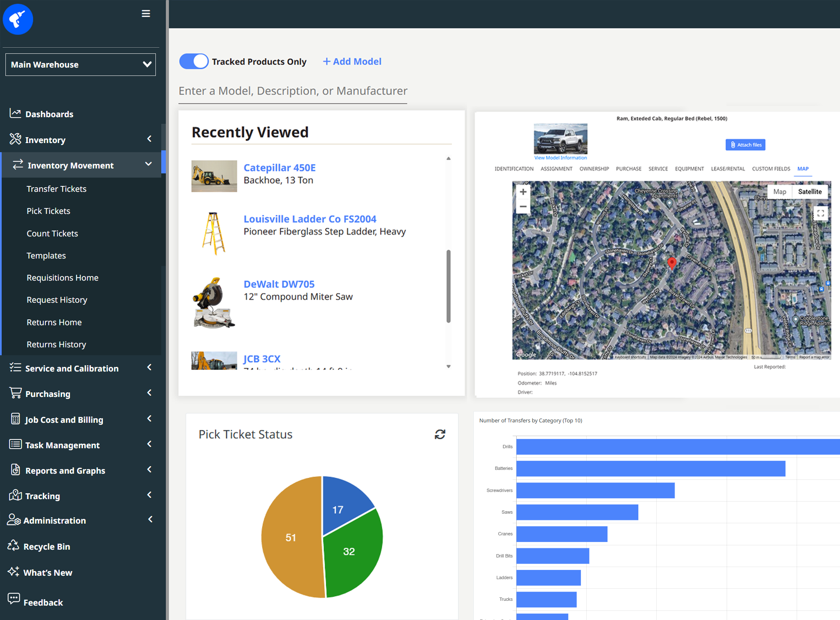Screen dimensions: 840x620
Task: Switch map to Map view
Action: (779, 192)
